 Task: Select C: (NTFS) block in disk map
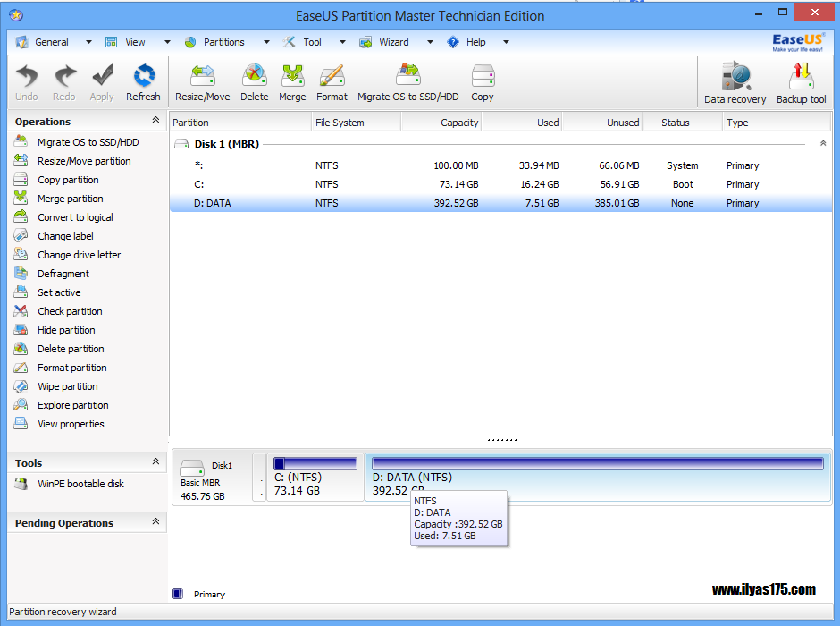[x=315, y=478]
